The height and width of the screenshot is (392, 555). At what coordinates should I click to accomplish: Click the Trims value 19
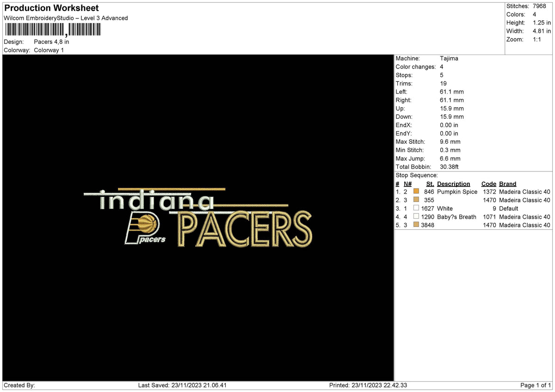443,84
